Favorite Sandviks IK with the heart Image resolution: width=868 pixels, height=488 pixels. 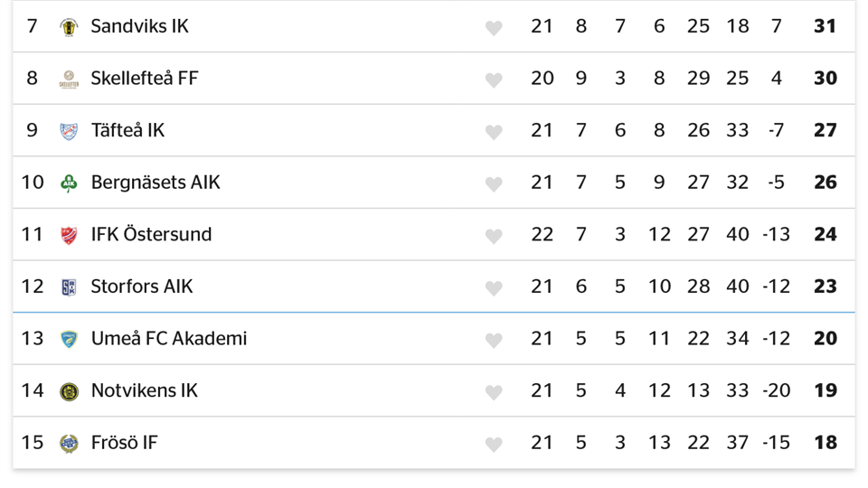pyautogui.click(x=494, y=28)
